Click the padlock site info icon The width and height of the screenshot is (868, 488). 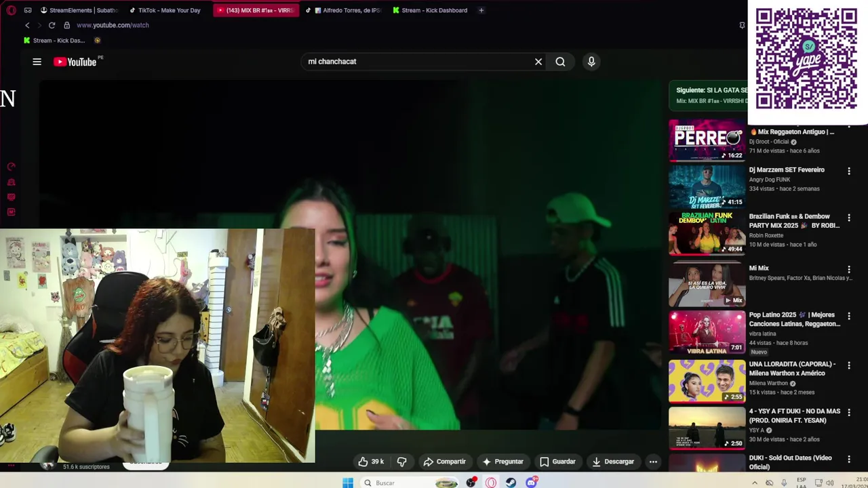click(66, 25)
